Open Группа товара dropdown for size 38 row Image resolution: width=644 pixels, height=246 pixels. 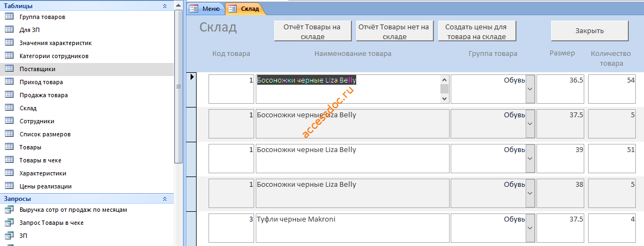[530, 193]
